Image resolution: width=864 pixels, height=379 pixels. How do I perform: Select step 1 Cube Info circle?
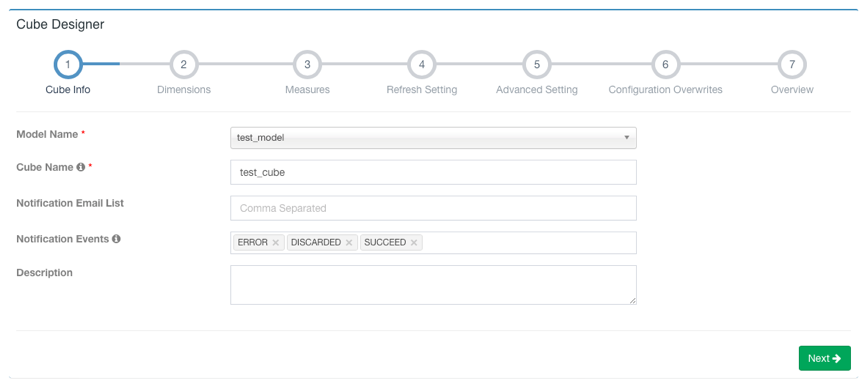68,64
